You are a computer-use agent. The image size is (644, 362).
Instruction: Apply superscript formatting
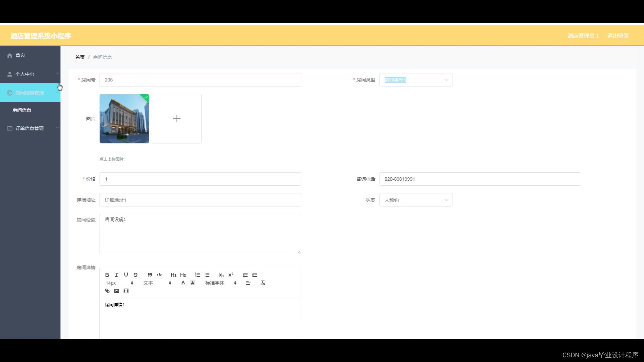(x=231, y=275)
